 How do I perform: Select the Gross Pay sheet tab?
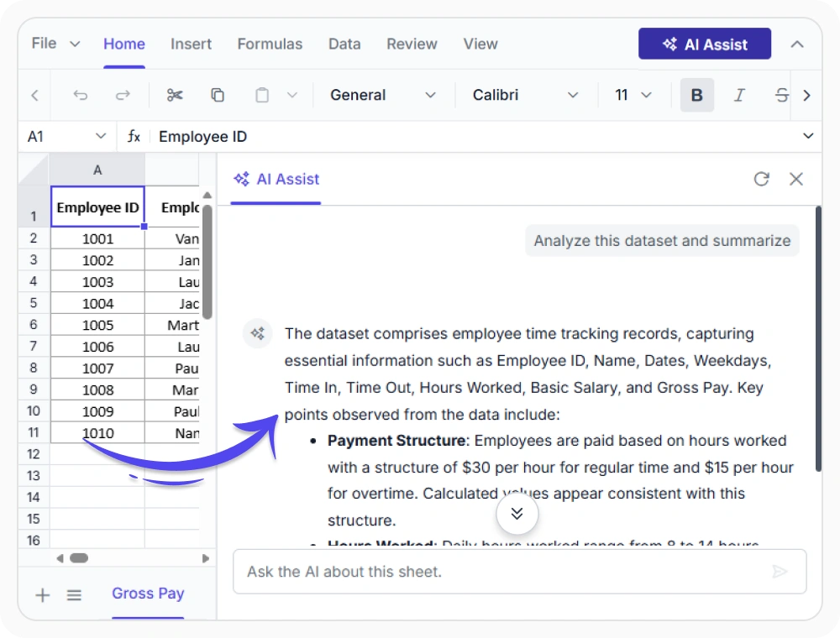148,594
